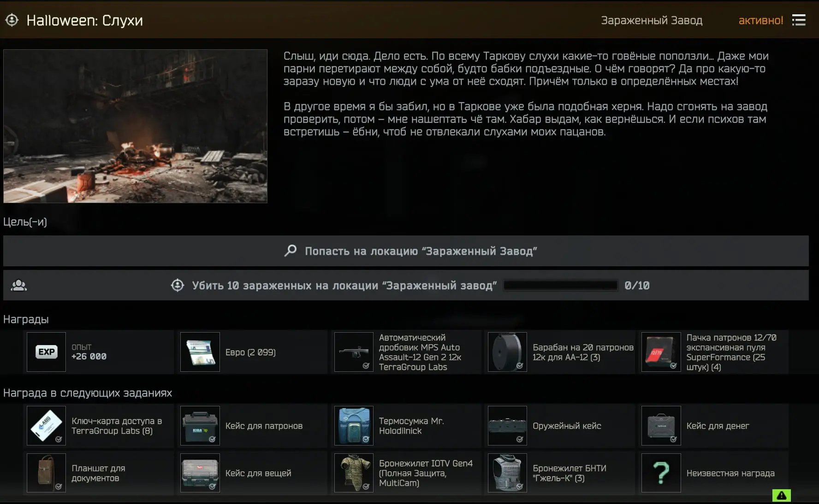Click the IOTV Gen4 body armor icon
Screen dimensions: 819x504
[x=354, y=473]
